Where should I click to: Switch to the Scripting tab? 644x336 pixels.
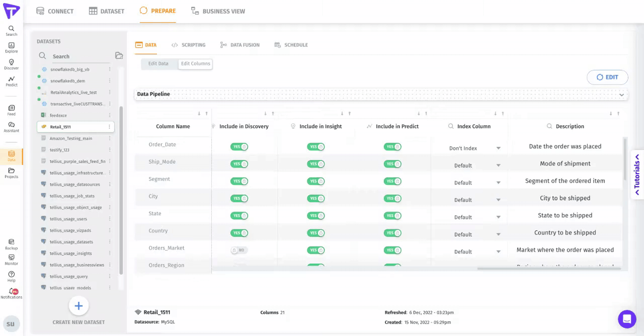tap(188, 45)
